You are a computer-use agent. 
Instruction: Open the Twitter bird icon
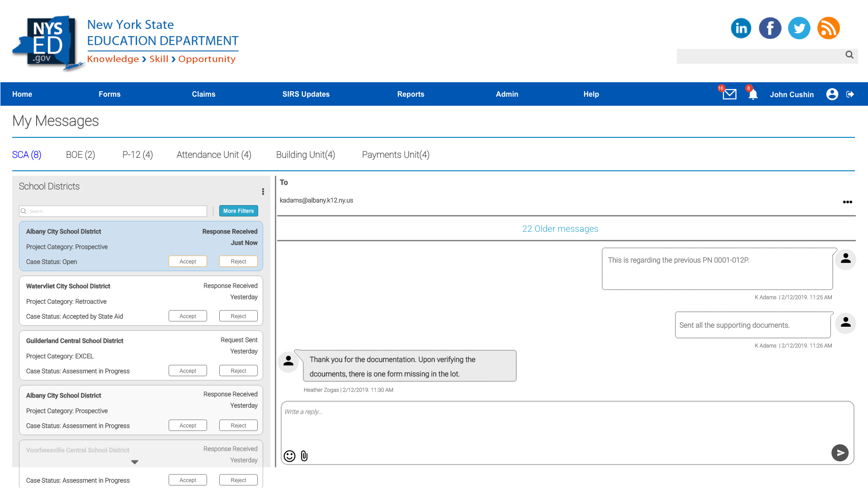tap(799, 28)
